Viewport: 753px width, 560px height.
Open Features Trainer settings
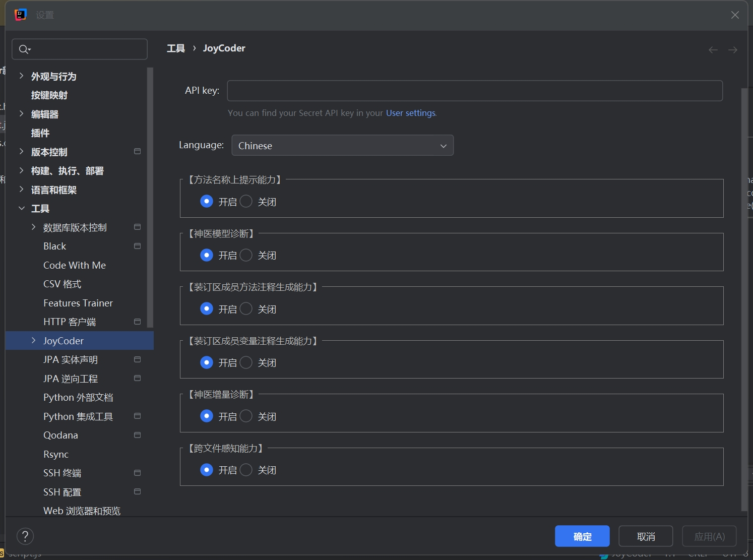(x=78, y=303)
